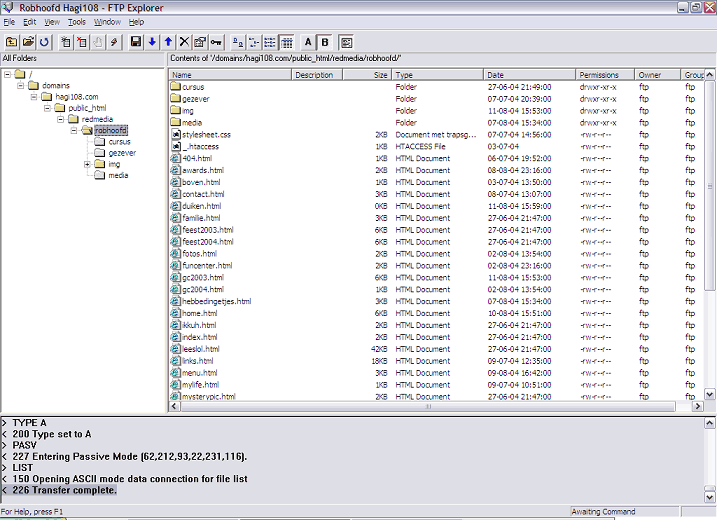
Task: Click the refresh toolbar icon
Action: coord(44,43)
